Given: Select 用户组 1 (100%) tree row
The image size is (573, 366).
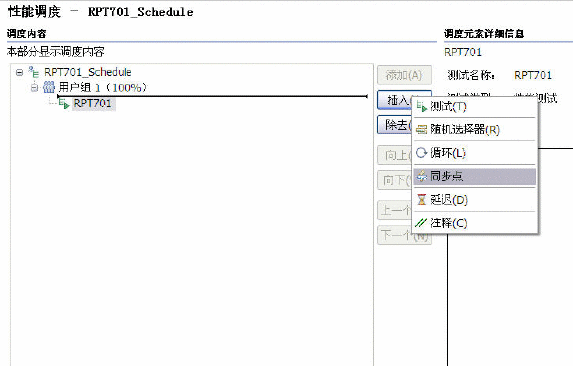Looking at the screenshot, I should point(102,88).
